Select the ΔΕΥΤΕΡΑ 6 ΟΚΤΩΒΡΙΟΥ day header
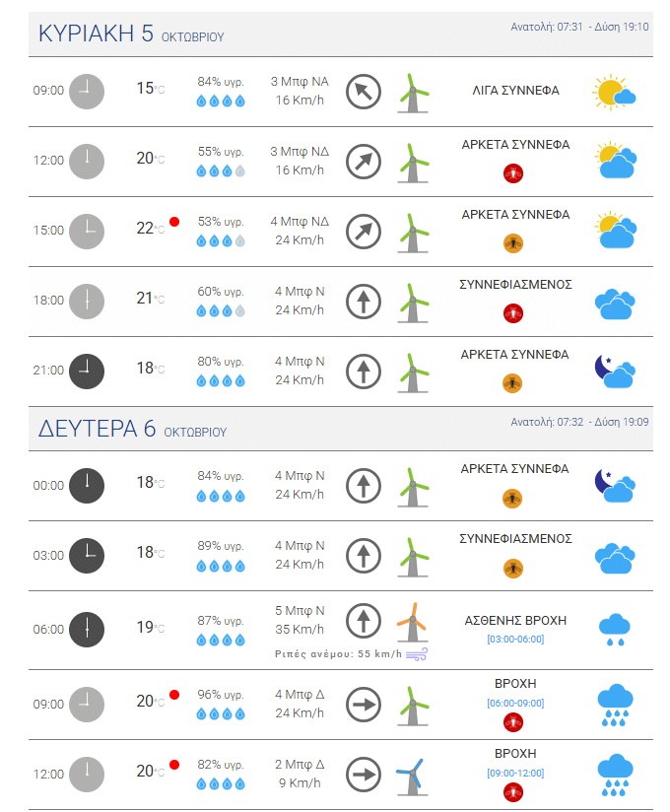 132,429
